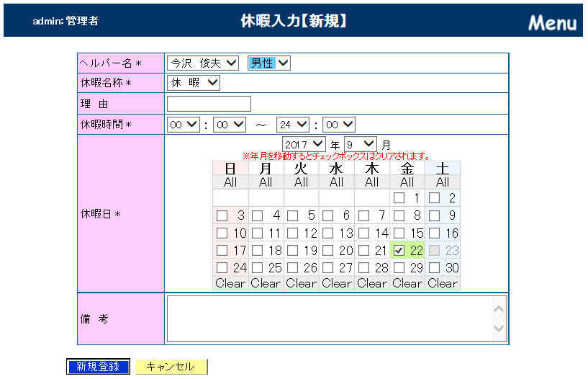Image resolution: width=588 pixels, height=379 pixels.
Task: Open the start hour dropdown
Action: (183, 125)
